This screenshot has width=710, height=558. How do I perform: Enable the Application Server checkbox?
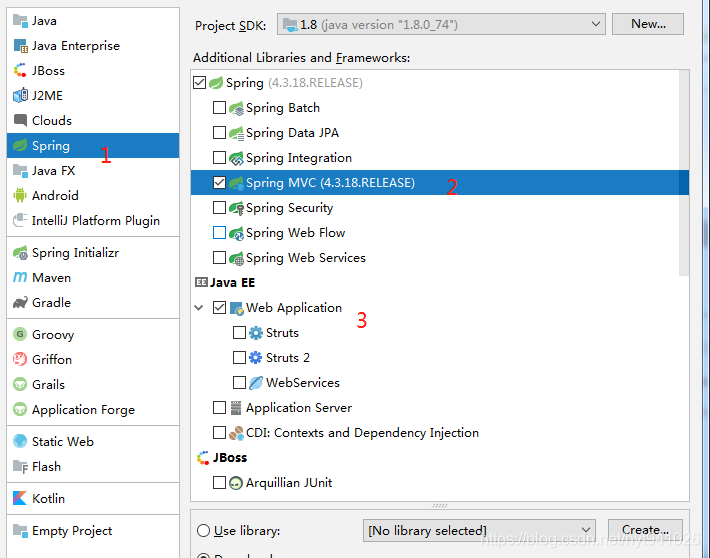click(x=219, y=408)
